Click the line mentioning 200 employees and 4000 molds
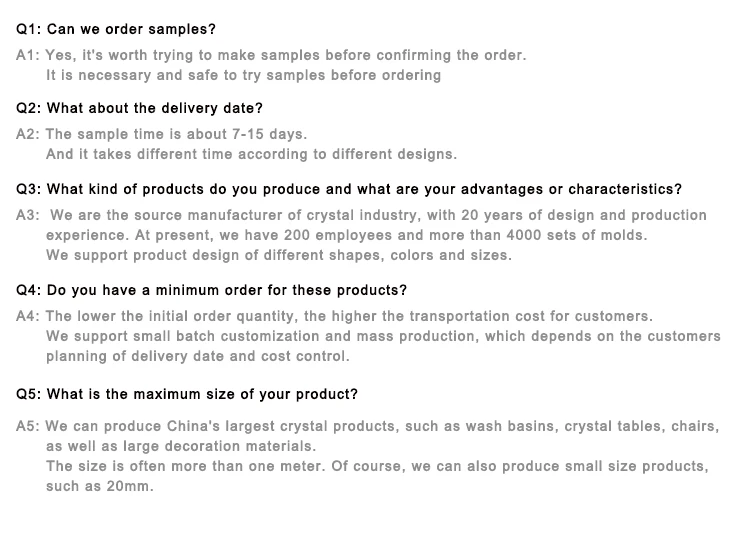This screenshot has height=542, width=750. [x=347, y=235]
